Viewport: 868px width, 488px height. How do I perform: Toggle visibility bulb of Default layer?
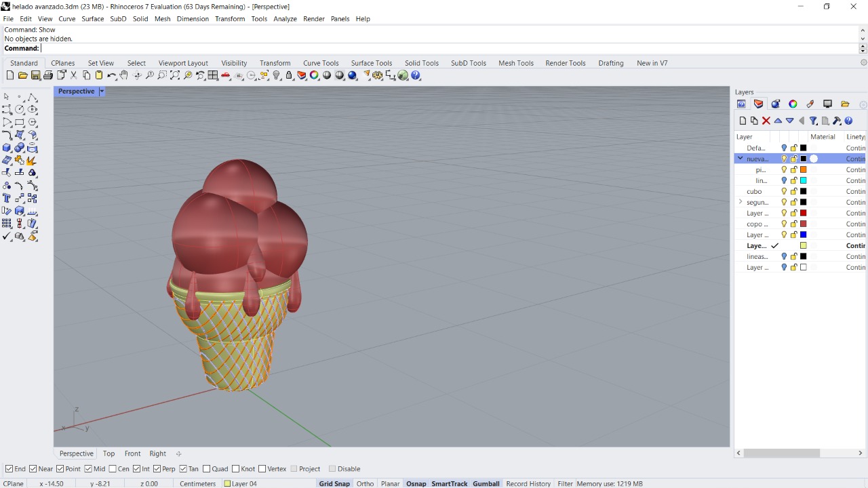(784, 148)
